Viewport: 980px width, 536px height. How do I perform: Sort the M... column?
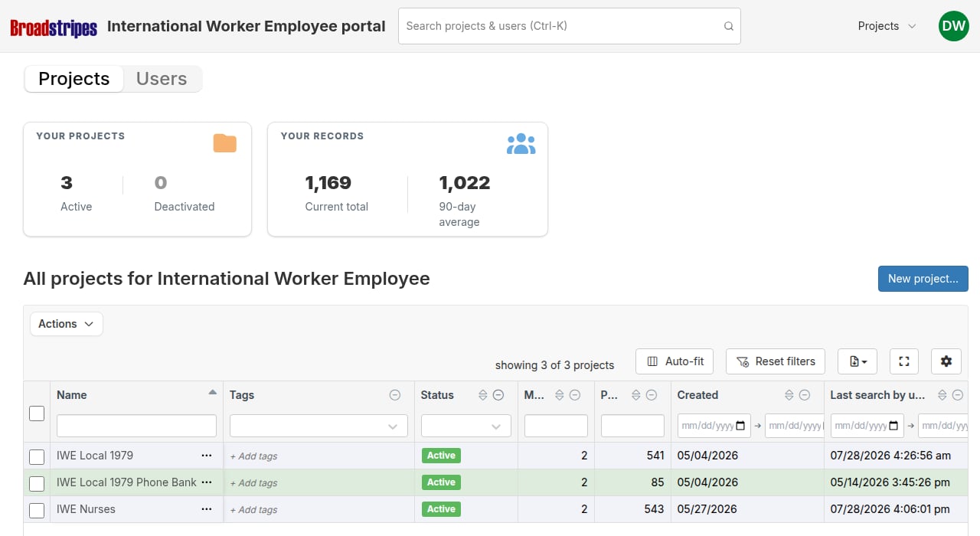pyautogui.click(x=560, y=395)
